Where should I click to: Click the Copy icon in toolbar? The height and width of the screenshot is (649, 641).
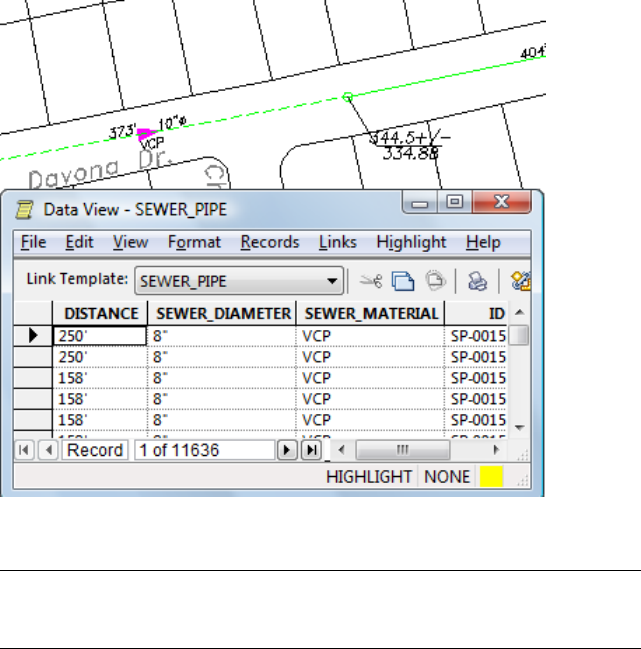pyautogui.click(x=402, y=281)
